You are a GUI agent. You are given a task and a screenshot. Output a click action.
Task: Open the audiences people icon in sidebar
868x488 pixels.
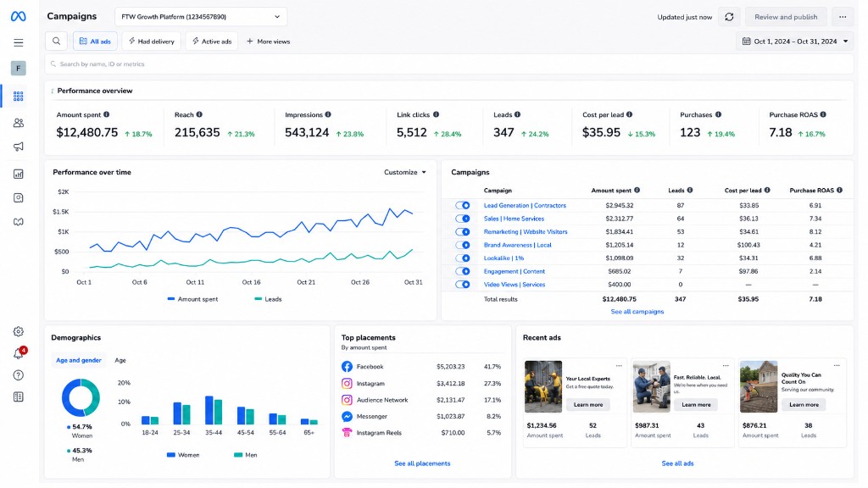click(19, 123)
